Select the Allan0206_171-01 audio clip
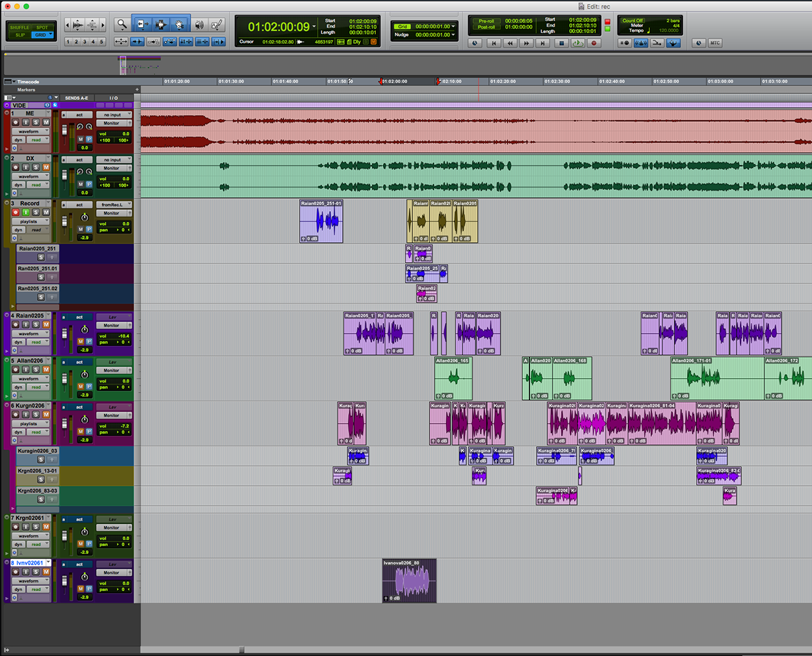Screen dimensions: 812x656 717,378
